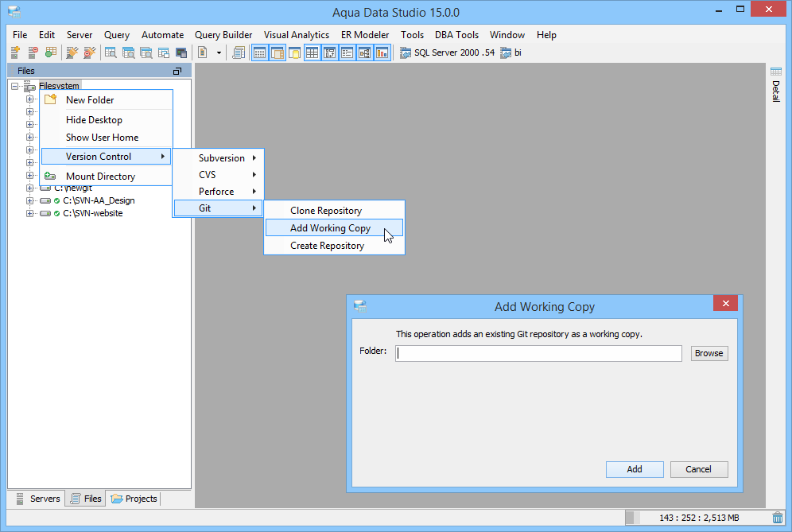Open the ER Modeler menu
The height and width of the screenshot is (532, 792).
[365, 35]
